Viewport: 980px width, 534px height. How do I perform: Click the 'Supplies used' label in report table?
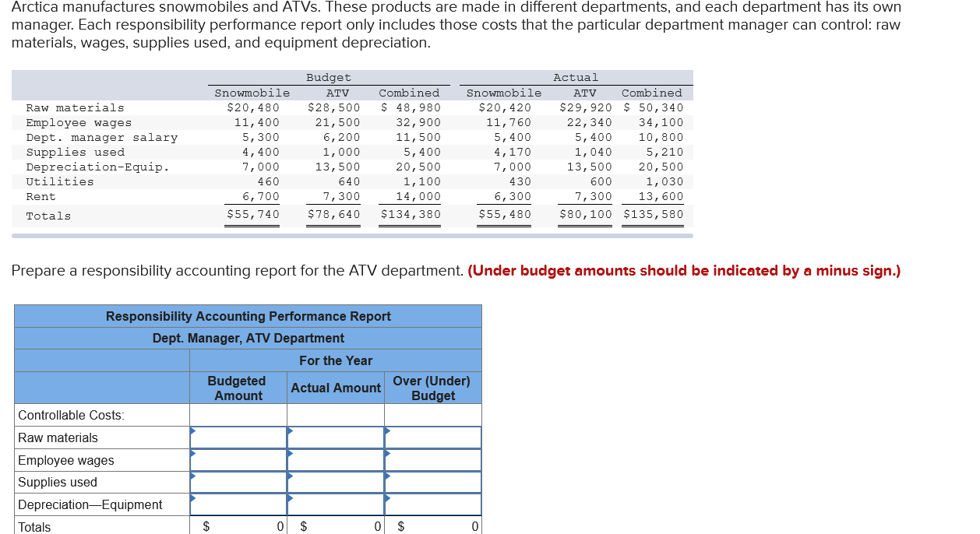[58, 483]
